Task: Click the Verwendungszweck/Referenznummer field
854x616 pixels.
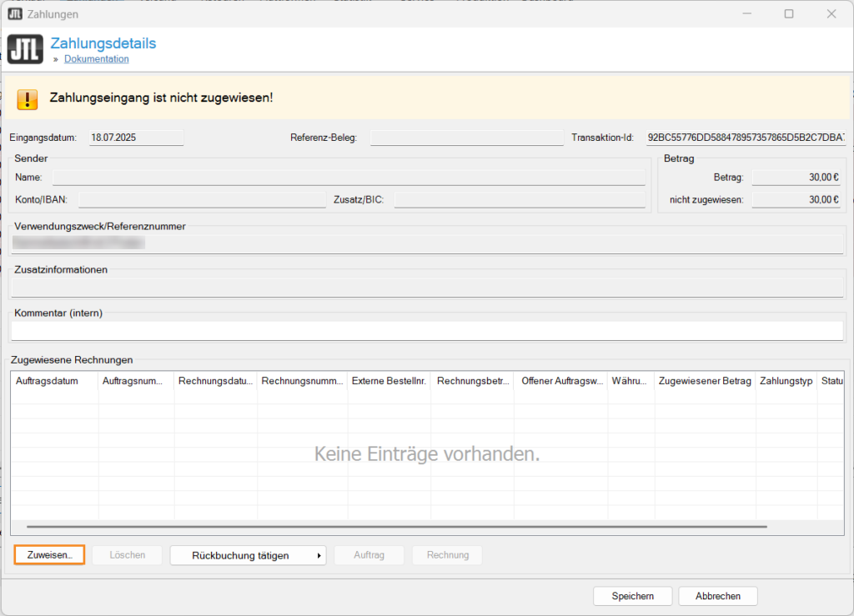Action: [x=427, y=242]
